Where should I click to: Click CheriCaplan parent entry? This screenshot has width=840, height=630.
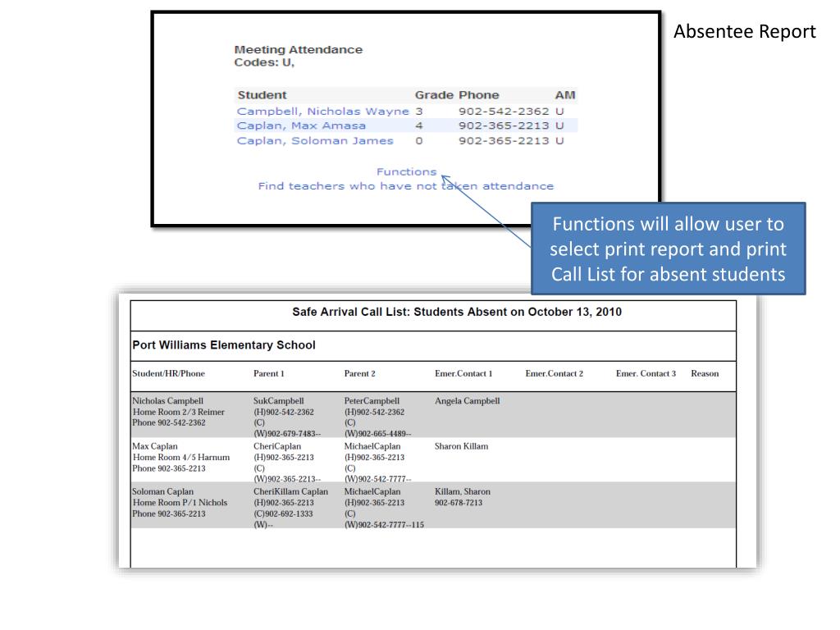pyautogui.click(x=277, y=446)
